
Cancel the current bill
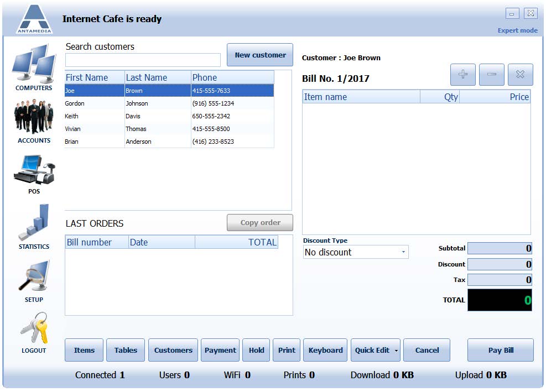click(x=427, y=350)
